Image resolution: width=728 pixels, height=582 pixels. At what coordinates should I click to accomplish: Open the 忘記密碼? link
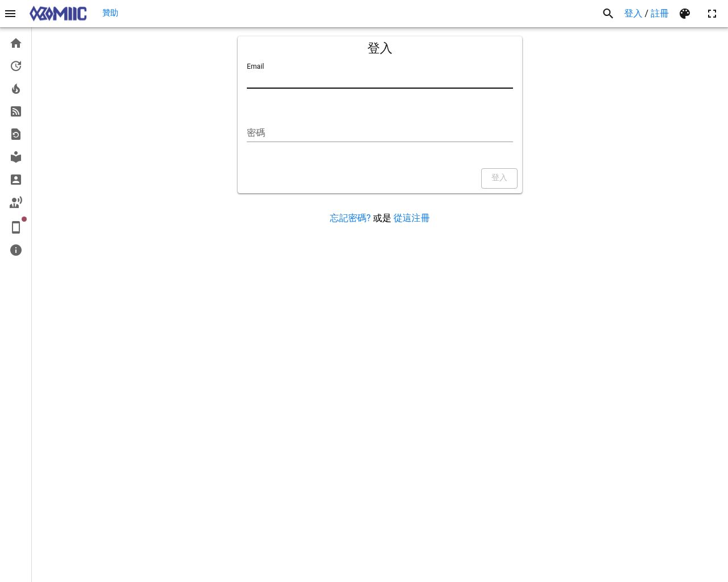(x=350, y=218)
